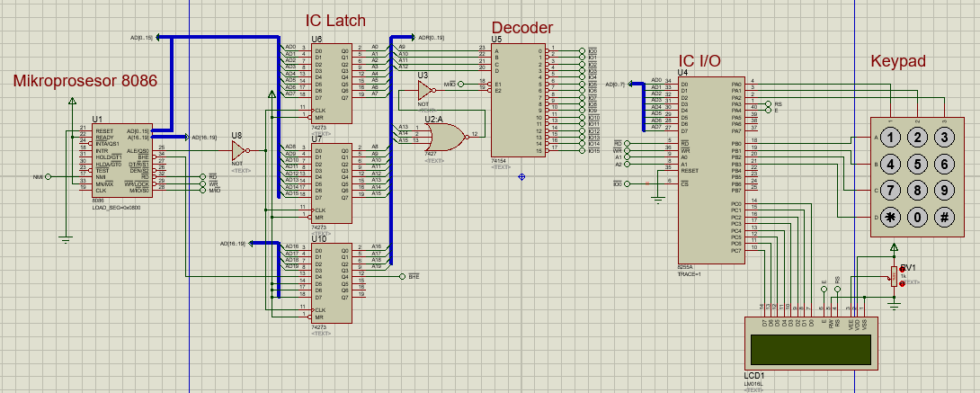Click the power terminal above U1

(73, 102)
